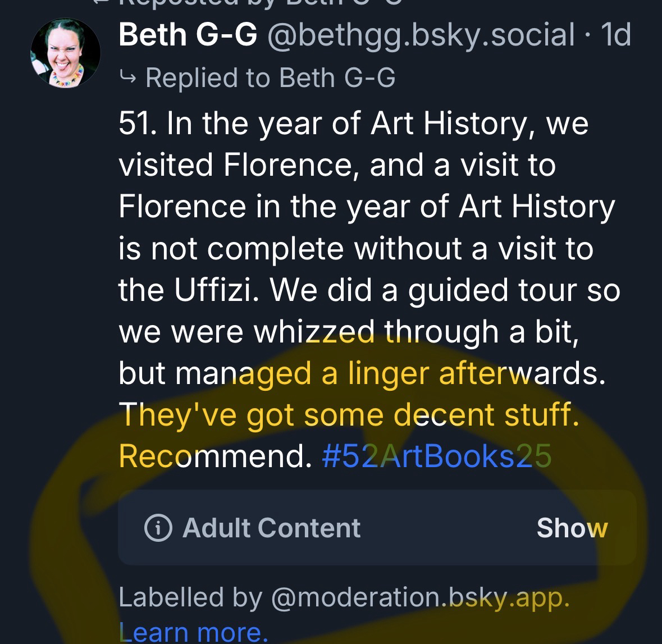Open the Beth G-G display name

coord(188,35)
